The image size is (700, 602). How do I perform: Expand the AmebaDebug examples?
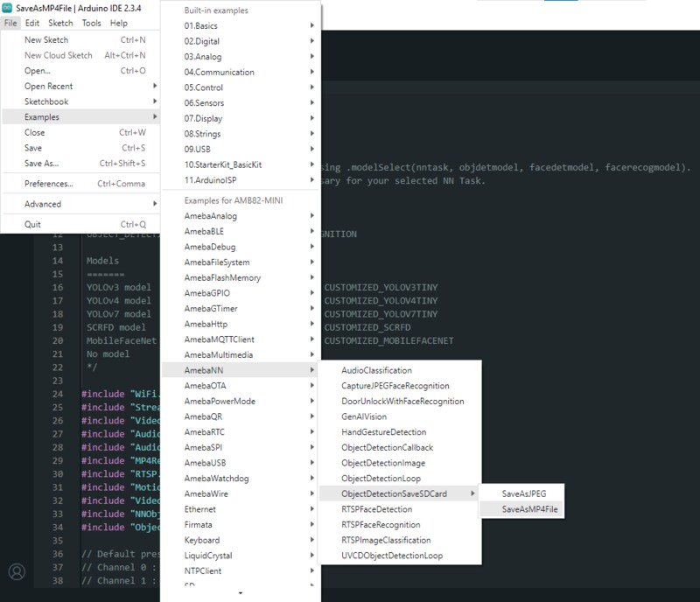pos(241,247)
